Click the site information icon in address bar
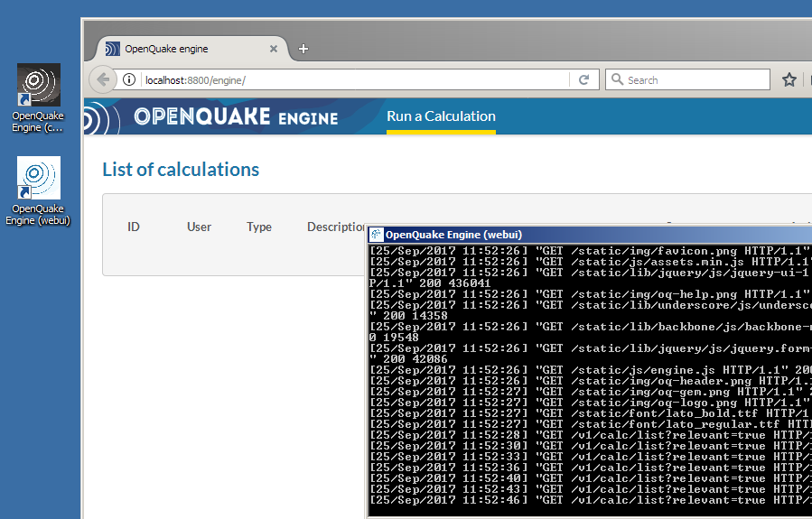This screenshot has height=519, width=812. click(129, 80)
